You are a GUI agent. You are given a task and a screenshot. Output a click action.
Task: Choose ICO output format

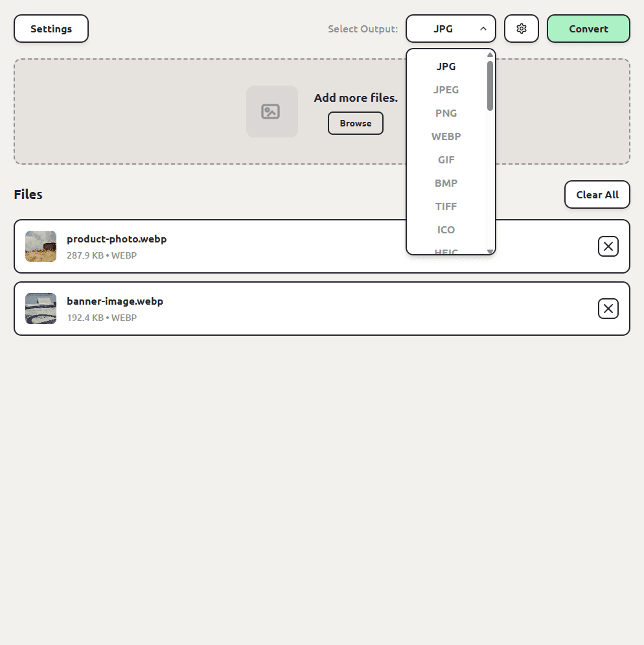click(446, 229)
